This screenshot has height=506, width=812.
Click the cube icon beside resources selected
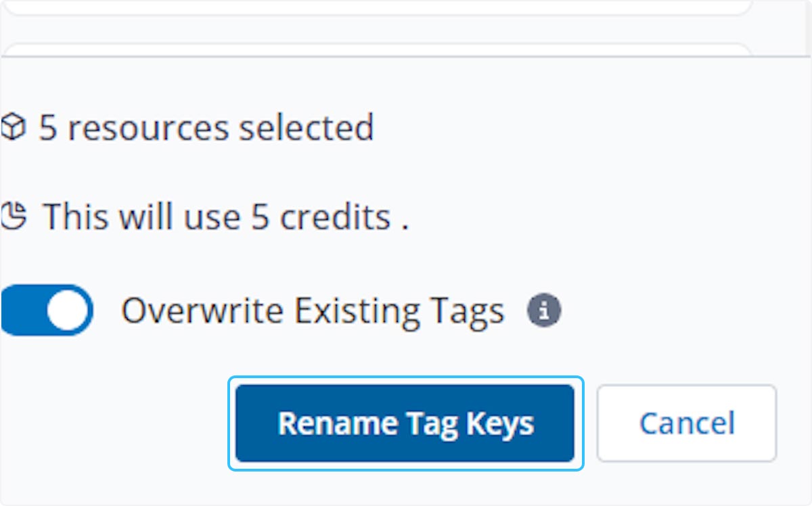(x=14, y=127)
